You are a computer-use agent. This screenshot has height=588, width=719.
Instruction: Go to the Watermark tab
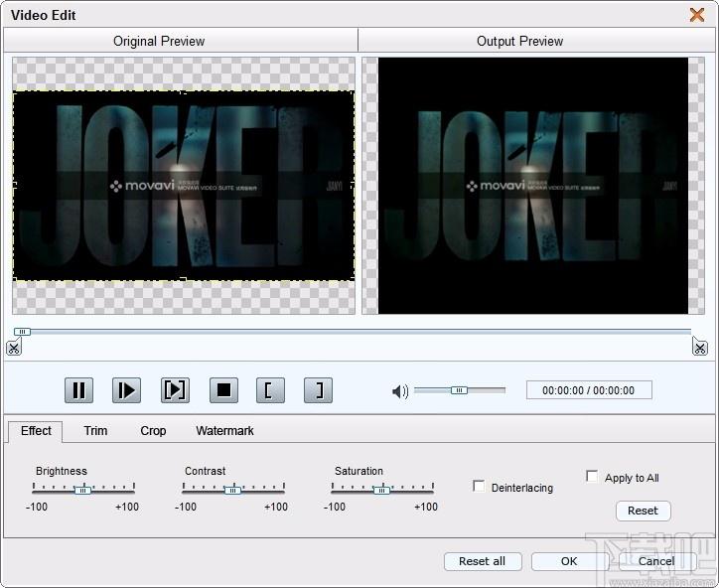224,431
